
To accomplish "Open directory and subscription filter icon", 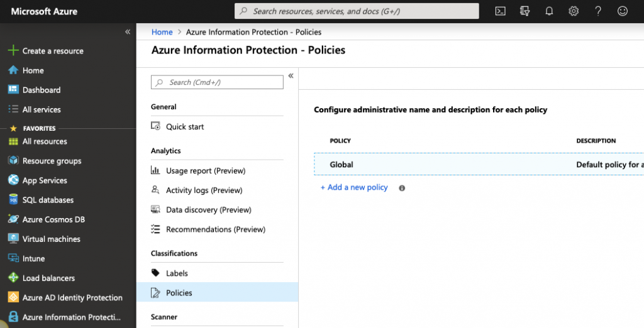I will click(525, 11).
